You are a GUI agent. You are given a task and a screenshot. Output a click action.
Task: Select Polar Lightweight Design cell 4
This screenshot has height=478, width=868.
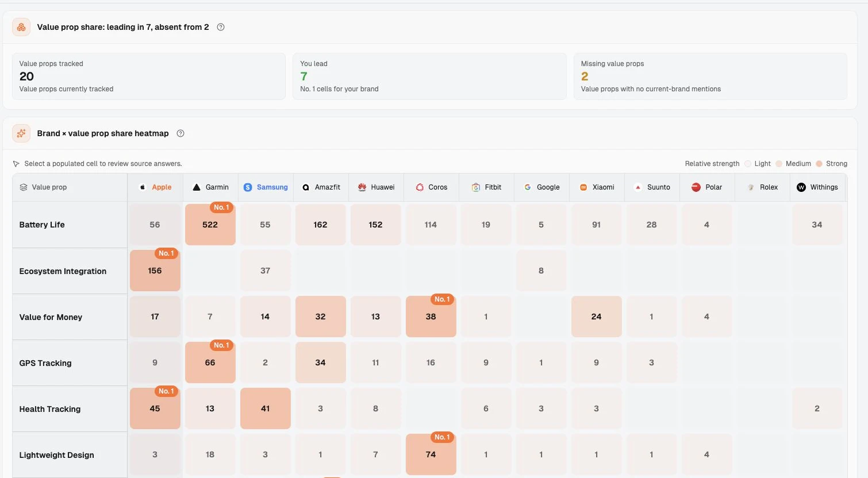pyautogui.click(x=707, y=454)
